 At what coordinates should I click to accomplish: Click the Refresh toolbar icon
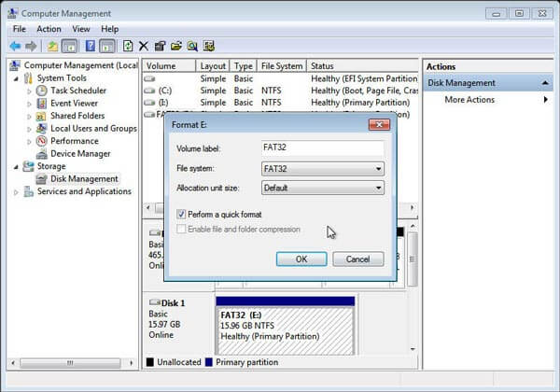(128, 46)
